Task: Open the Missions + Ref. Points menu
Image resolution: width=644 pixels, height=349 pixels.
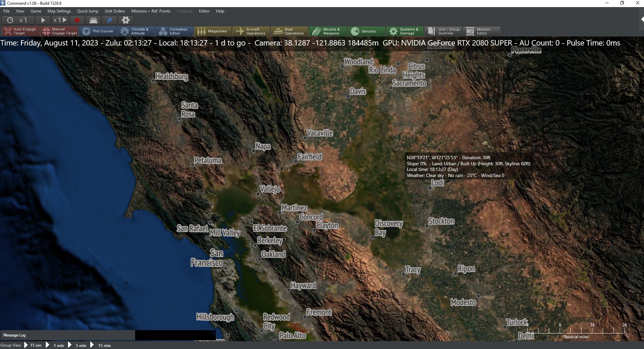Action: 151,11
